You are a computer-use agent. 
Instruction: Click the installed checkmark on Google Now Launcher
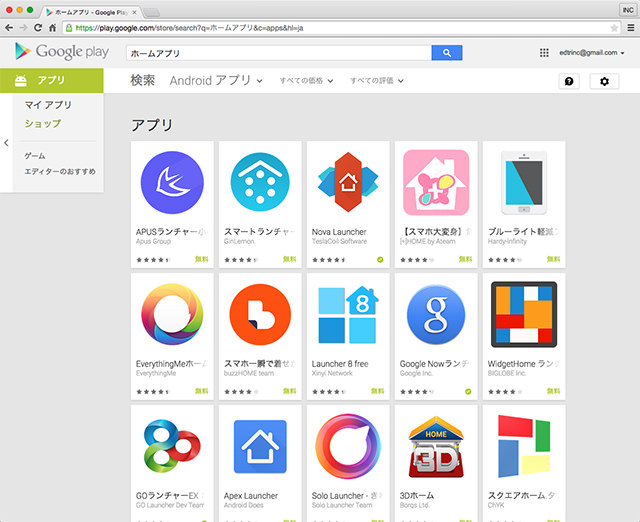[x=468, y=391]
